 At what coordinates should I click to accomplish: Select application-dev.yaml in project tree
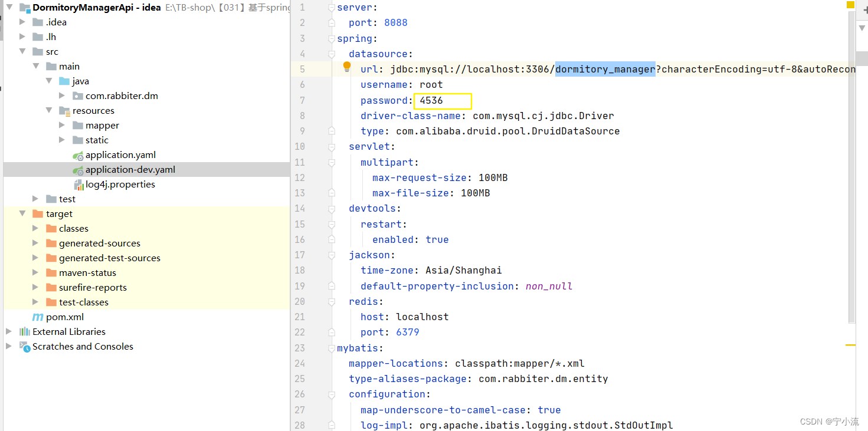130,170
